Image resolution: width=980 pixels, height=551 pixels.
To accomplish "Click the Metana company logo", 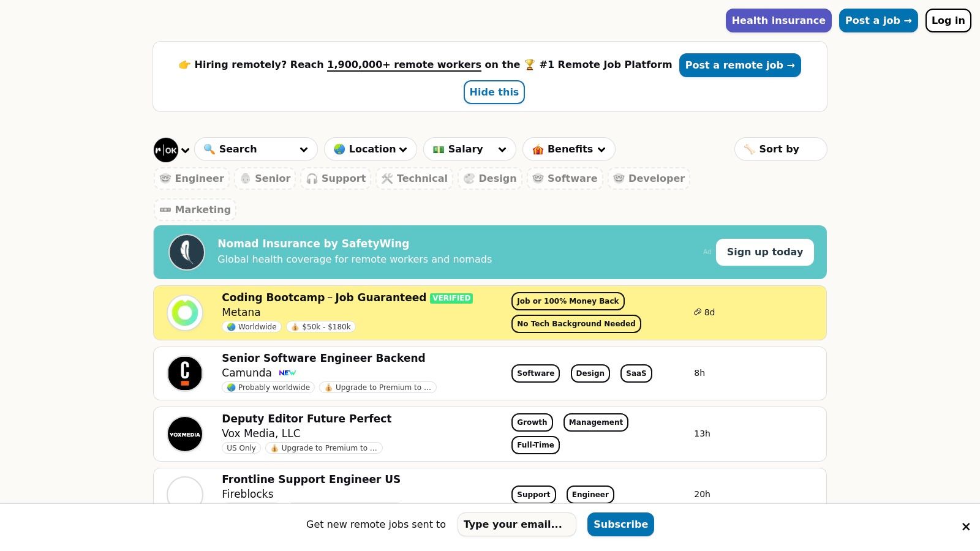I will 185,313.
